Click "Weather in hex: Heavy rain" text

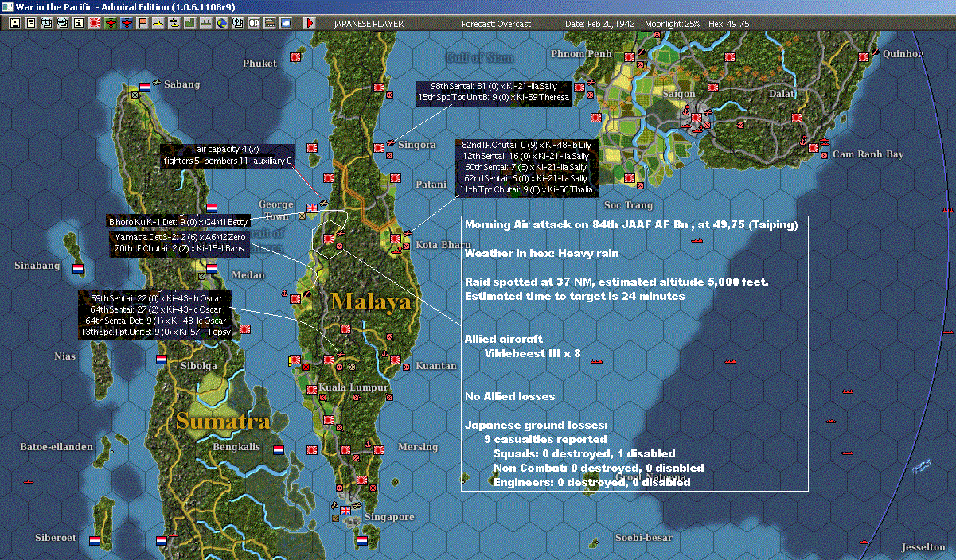542,253
